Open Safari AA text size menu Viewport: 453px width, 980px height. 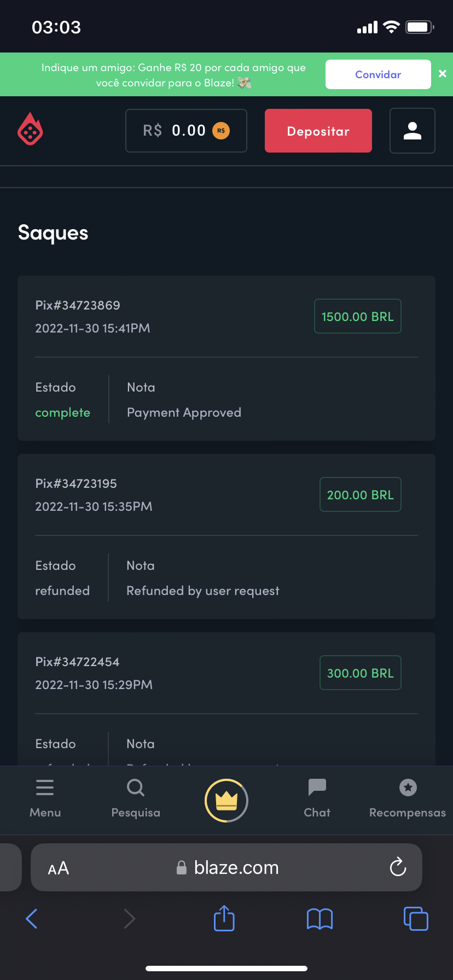pos(59,868)
